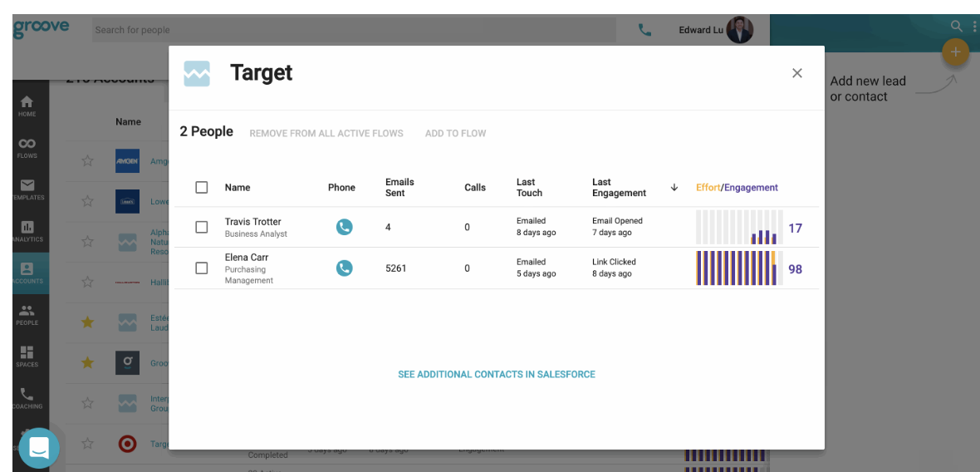Unstar the Estée Lauder account
Viewport: 980px width, 472px height.
pyautogui.click(x=87, y=322)
